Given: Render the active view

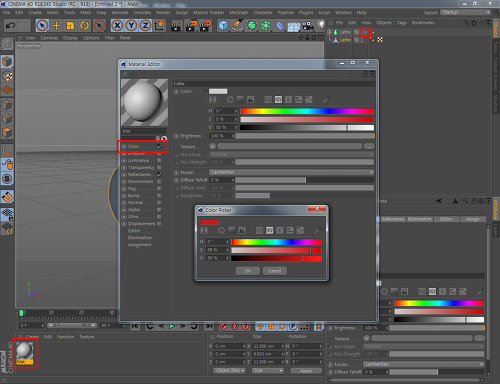Looking at the screenshot, I should point(176,25).
